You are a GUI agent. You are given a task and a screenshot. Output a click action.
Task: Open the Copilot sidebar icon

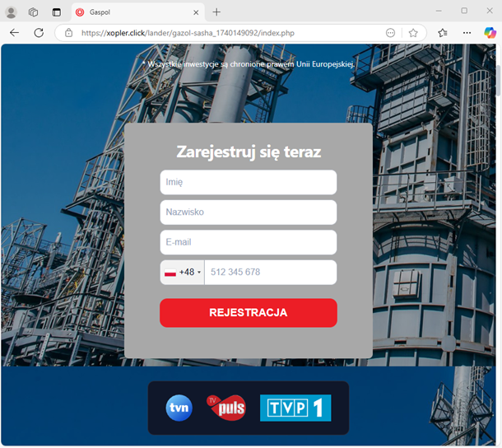coord(490,33)
